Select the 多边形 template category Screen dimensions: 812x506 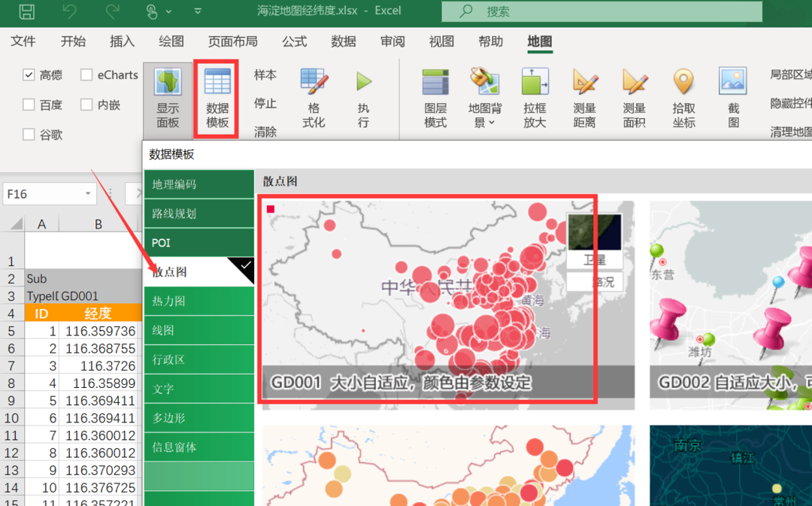[x=198, y=418]
